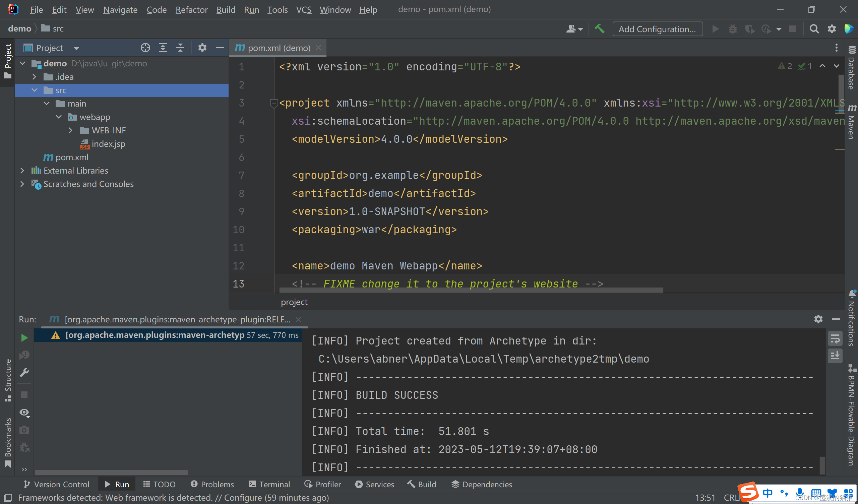Screen dimensions: 858x504
Task: Toggle the BPMN-Flowable-Diagram tool window
Action: click(852, 415)
